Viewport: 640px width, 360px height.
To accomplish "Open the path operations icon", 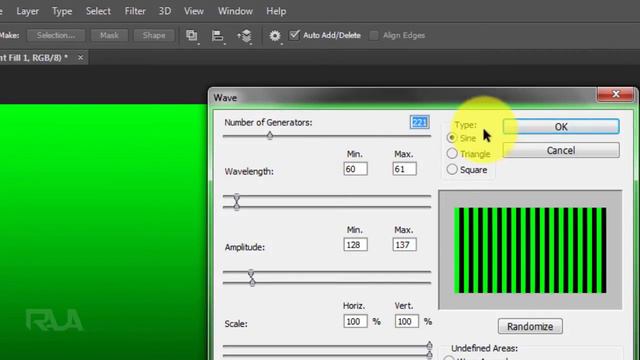I will (192, 36).
